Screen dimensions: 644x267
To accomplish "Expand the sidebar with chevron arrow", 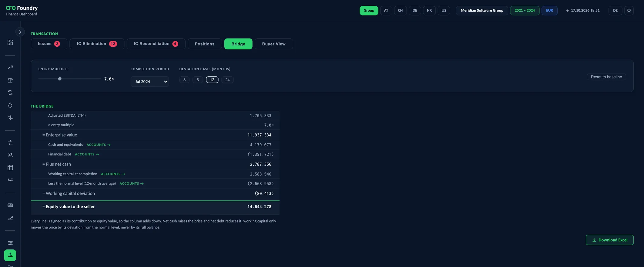I will point(20,32).
